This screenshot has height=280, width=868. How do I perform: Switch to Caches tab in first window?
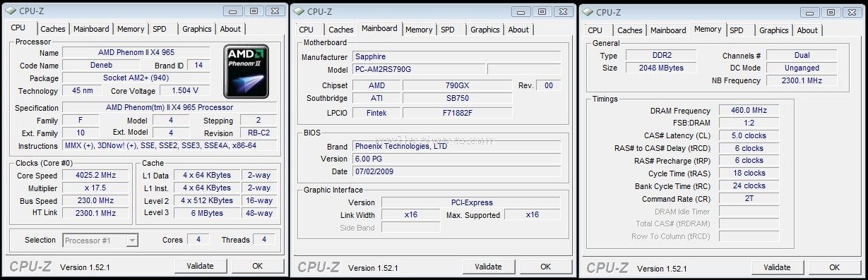(53, 29)
